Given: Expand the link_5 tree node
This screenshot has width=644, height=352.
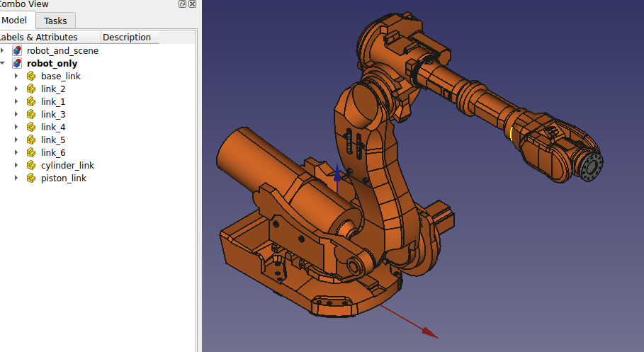Looking at the screenshot, I should [16, 140].
